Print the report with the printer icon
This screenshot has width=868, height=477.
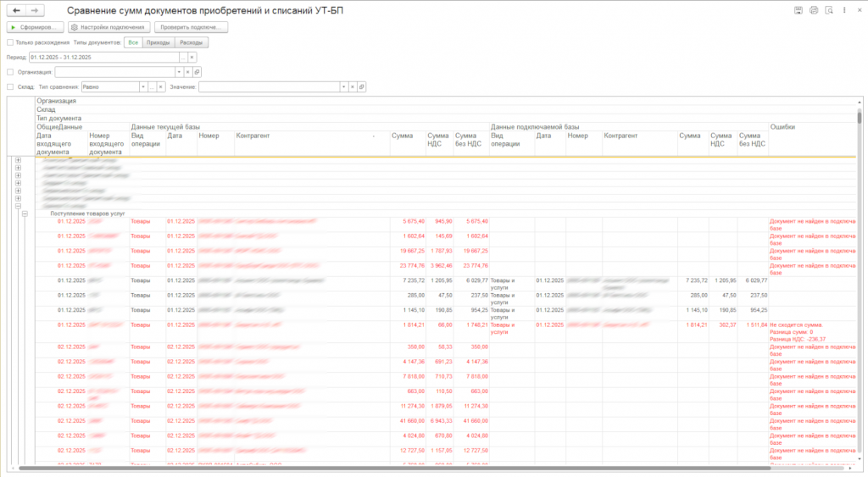pos(813,10)
